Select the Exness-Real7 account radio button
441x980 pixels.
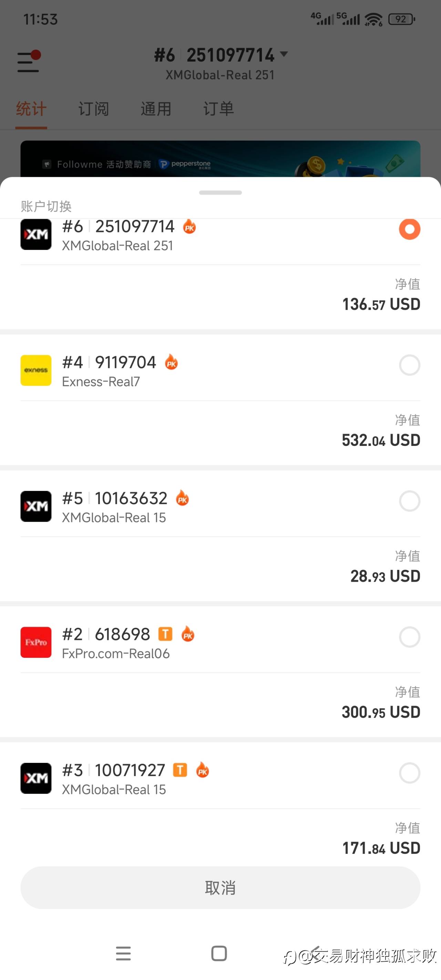pos(409,365)
